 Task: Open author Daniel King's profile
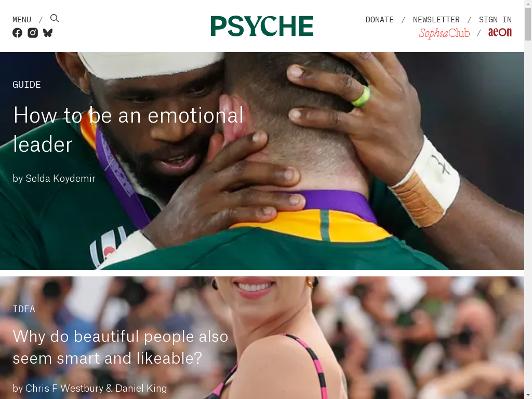coord(141,388)
